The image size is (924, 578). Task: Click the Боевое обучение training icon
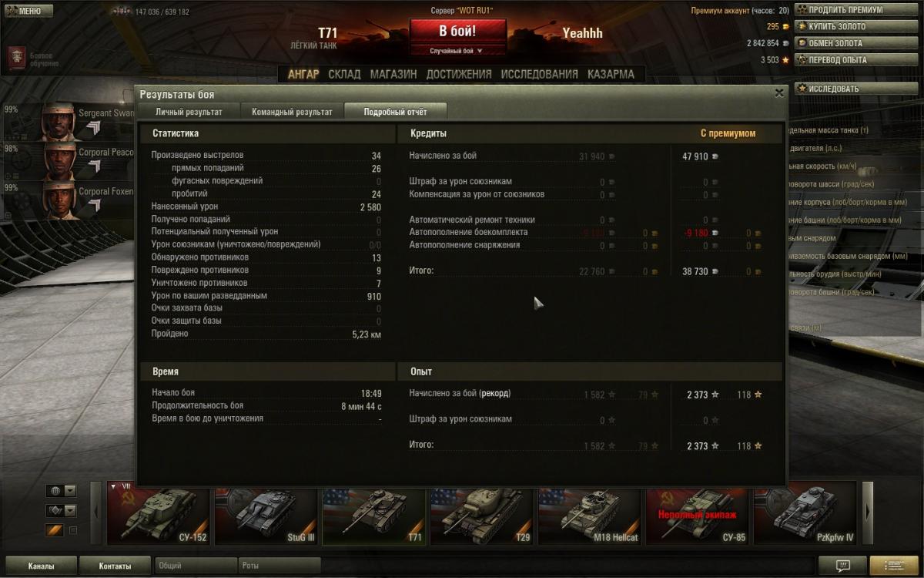16,58
